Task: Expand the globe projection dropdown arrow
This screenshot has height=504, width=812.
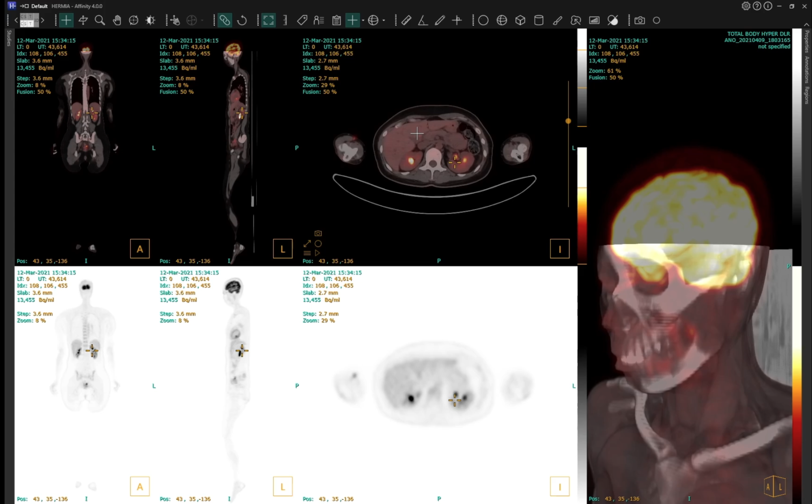Action: [x=384, y=21]
